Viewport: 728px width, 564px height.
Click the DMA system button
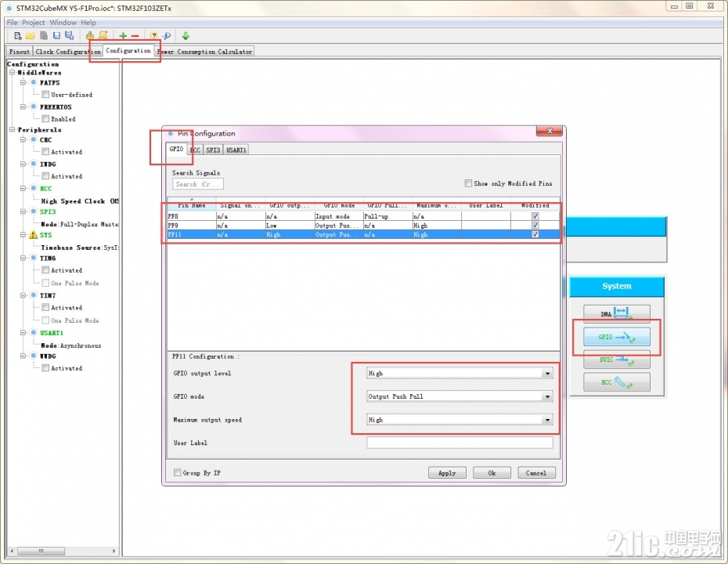(x=617, y=313)
